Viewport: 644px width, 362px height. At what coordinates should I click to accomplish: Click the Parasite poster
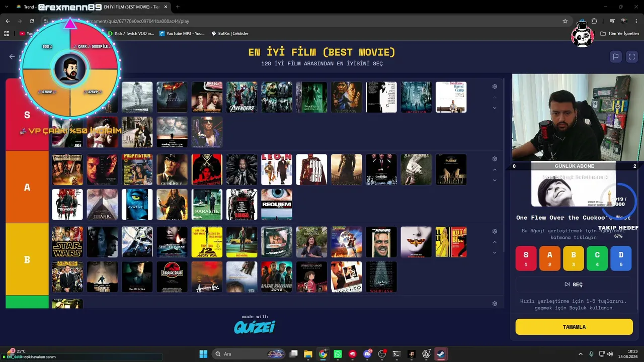pos(207,205)
